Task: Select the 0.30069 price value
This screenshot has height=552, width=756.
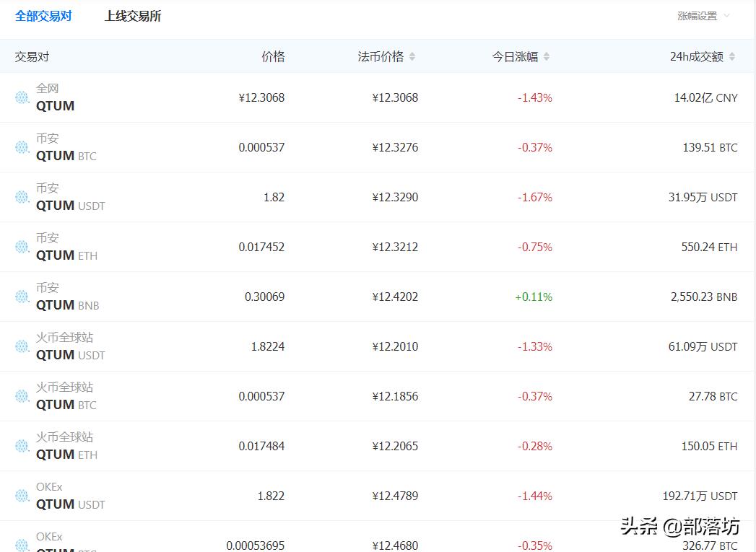Action: pos(265,297)
